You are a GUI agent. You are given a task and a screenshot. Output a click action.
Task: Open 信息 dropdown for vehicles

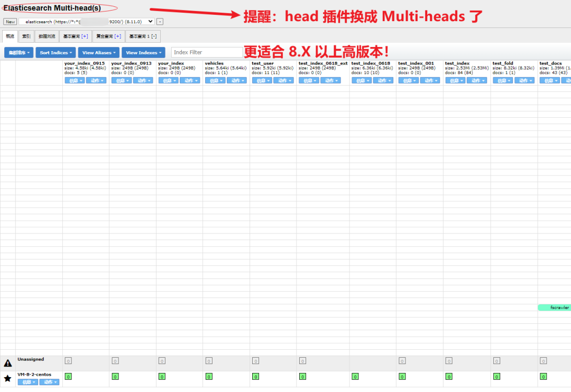coord(215,80)
